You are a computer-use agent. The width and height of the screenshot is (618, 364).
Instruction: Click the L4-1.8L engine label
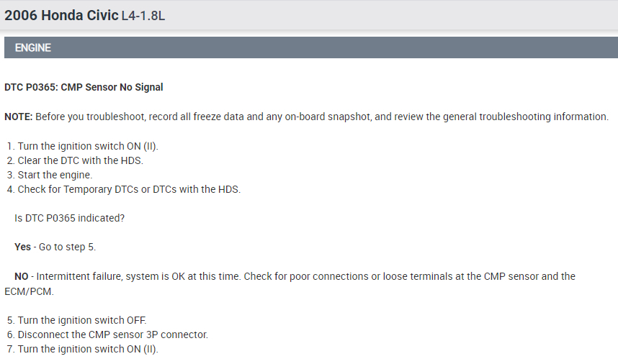pyautogui.click(x=143, y=16)
